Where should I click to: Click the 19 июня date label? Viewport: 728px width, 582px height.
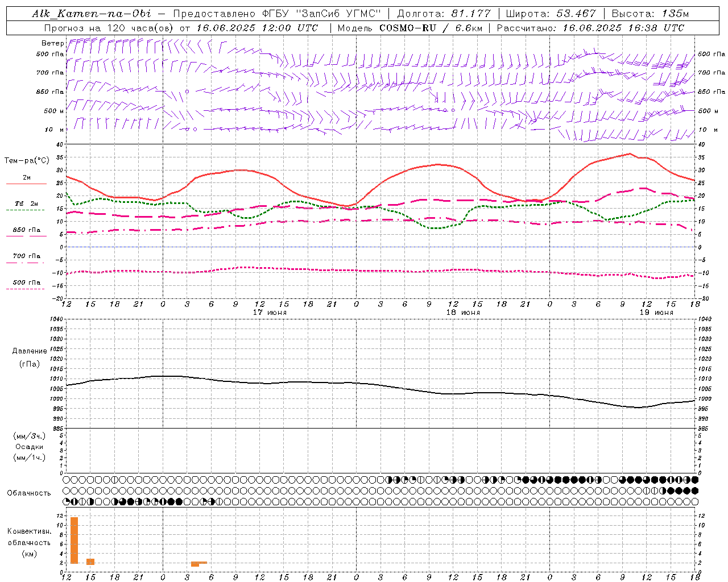coord(656,313)
